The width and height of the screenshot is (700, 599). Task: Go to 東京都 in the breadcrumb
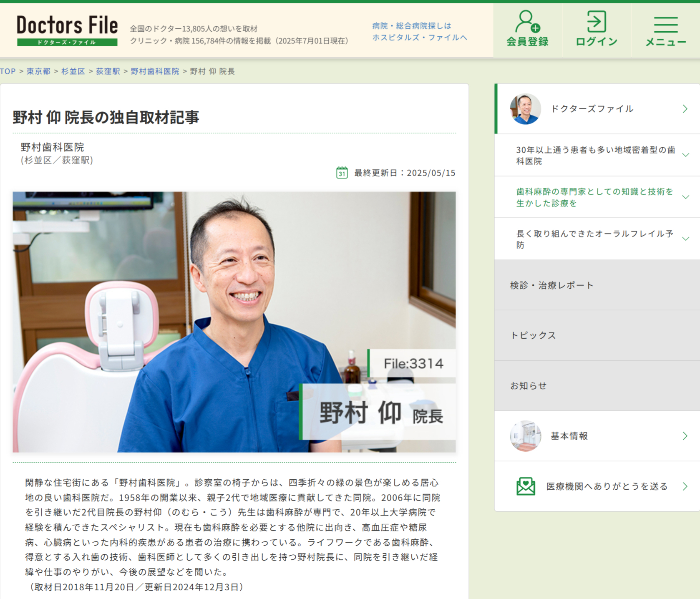pos(38,71)
